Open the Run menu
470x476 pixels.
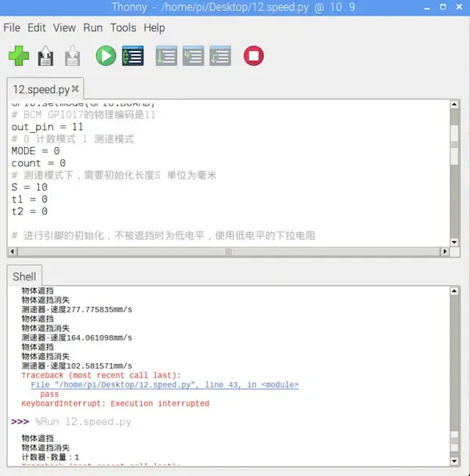coord(92,27)
